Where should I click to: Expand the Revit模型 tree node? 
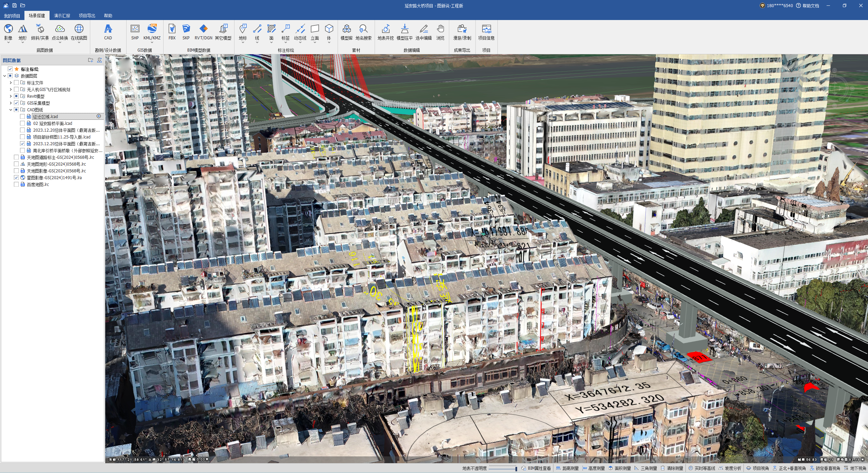coord(11,96)
